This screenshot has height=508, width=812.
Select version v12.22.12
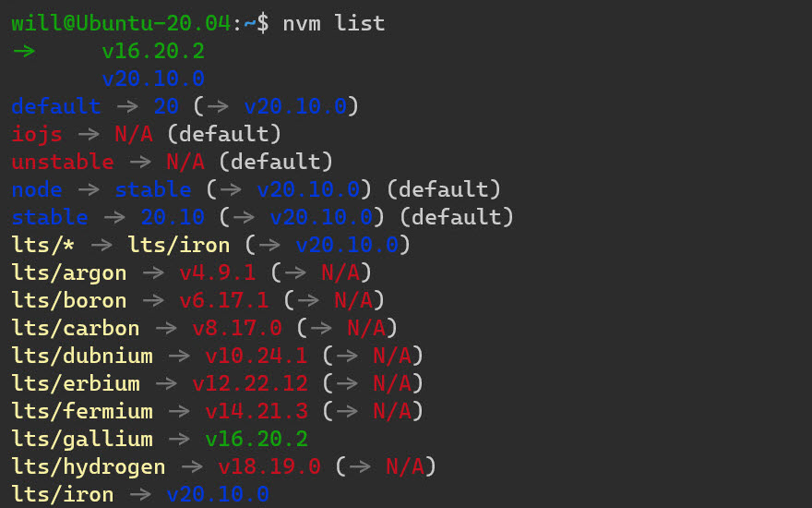click(250, 383)
